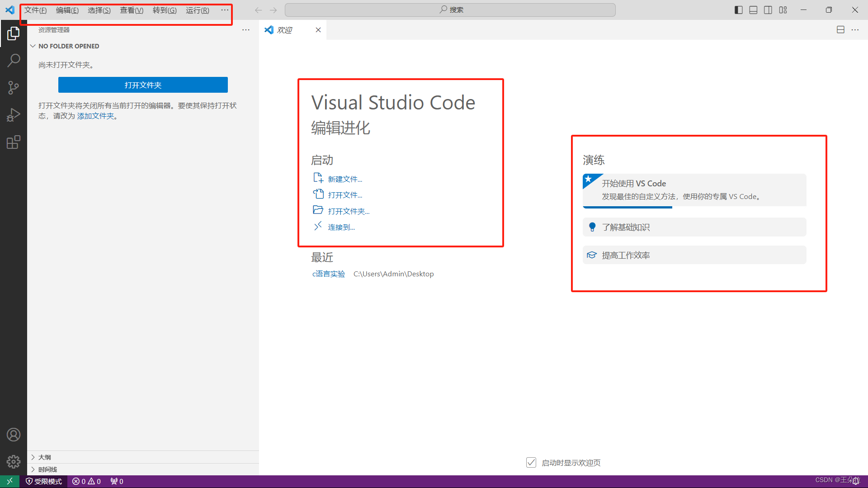Open the hidden menus ellipsis in menu bar
This screenshot has width=868, height=488.
click(225, 10)
